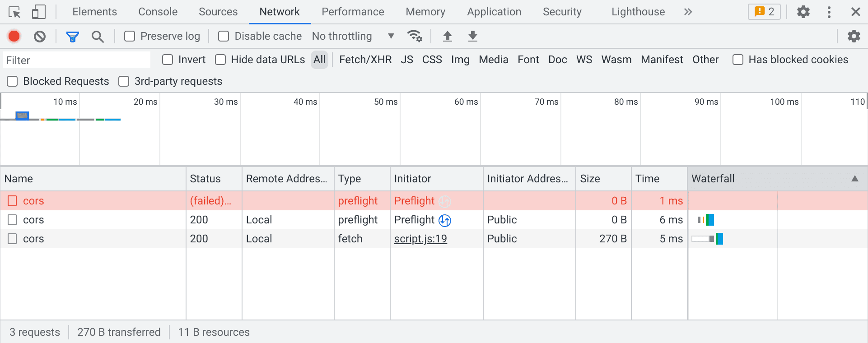Tick the Hide data URLs checkbox
The width and height of the screenshot is (868, 343).
[x=220, y=60]
